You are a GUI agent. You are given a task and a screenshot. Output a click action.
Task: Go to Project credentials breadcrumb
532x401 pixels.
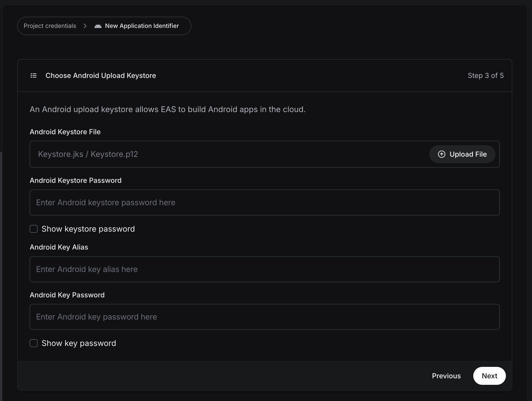(50, 26)
